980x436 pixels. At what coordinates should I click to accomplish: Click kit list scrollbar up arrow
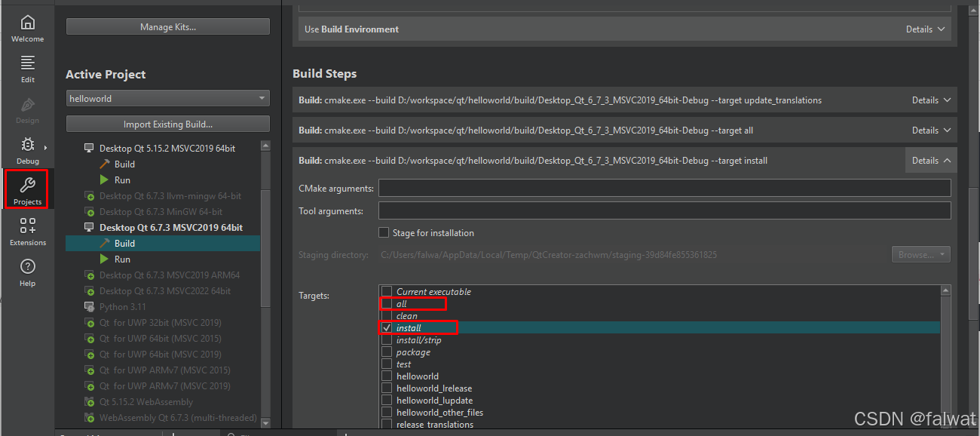pyautogui.click(x=265, y=146)
